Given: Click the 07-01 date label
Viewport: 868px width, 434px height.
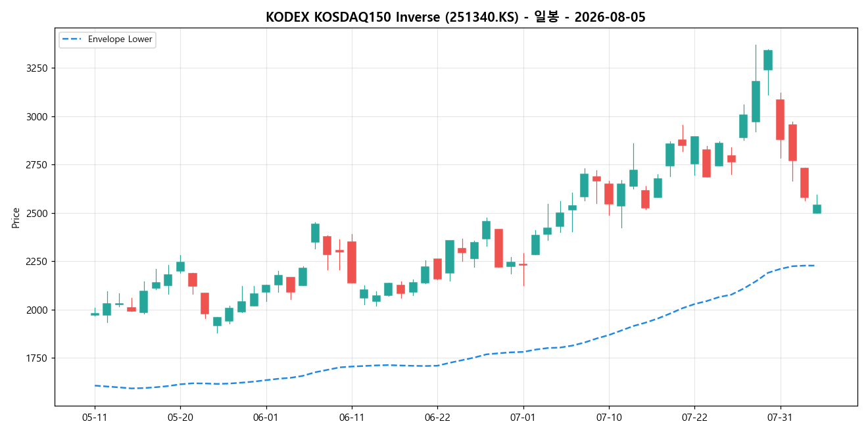Looking at the screenshot, I should click(523, 417).
